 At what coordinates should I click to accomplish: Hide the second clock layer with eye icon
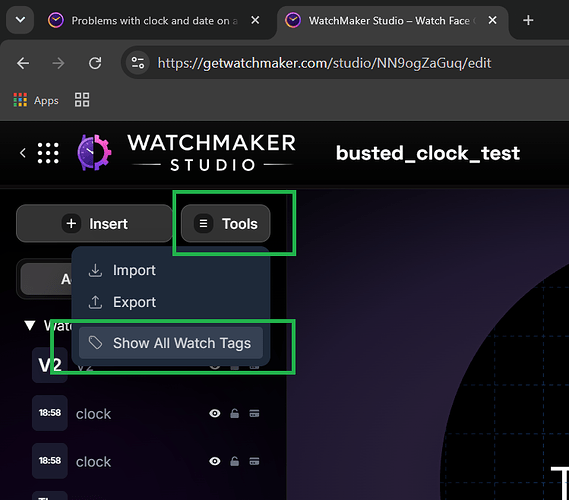click(215, 461)
